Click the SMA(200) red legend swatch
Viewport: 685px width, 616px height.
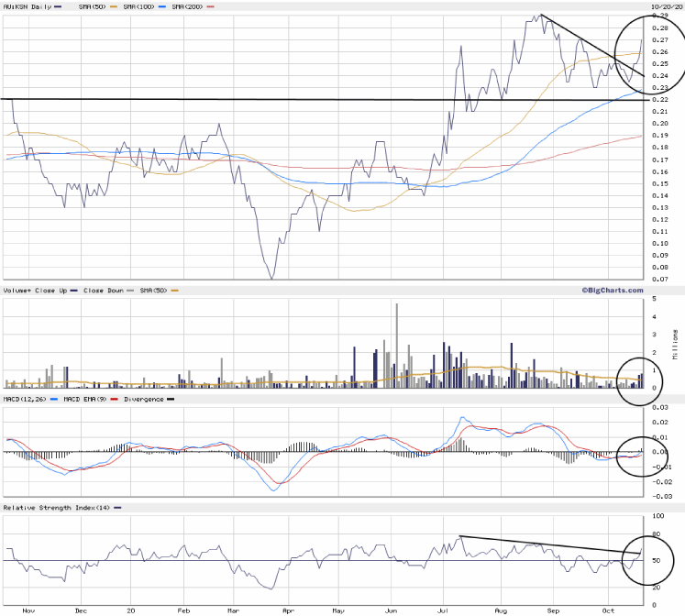211,7
